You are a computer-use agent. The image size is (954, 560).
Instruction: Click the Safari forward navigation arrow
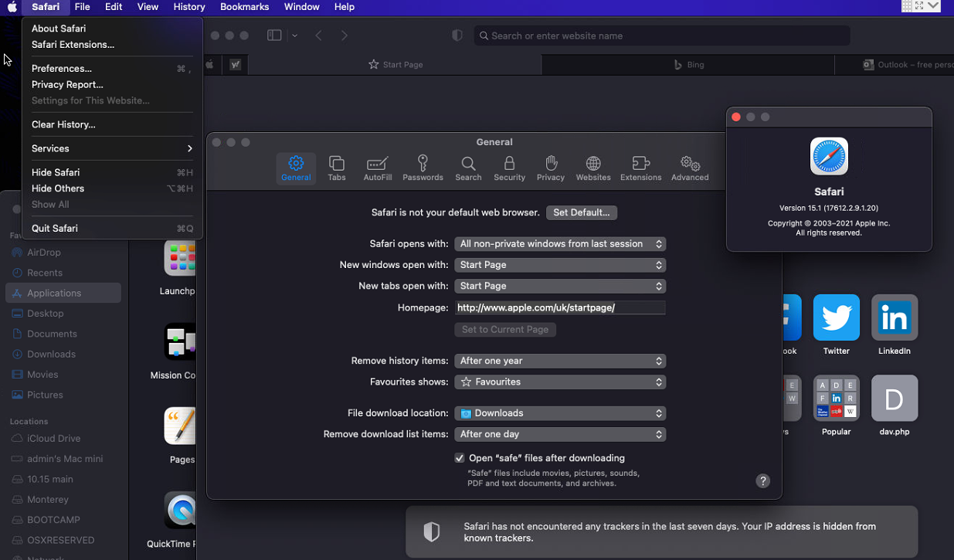345,36
